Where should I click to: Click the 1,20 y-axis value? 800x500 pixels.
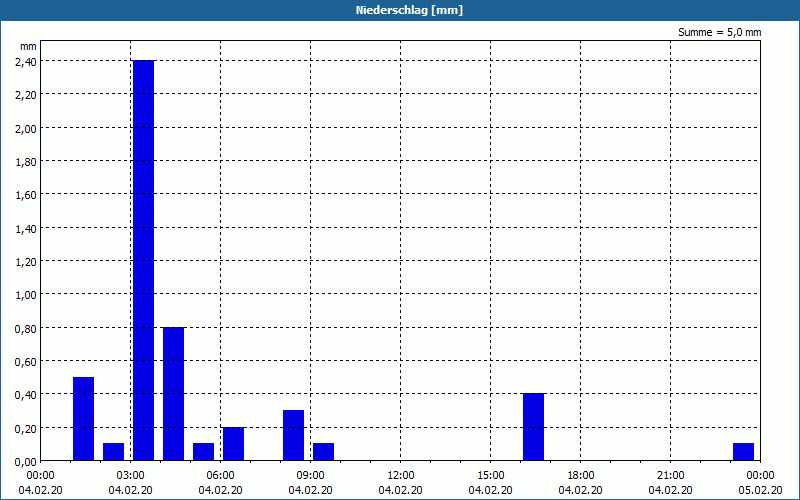[26, 262]
